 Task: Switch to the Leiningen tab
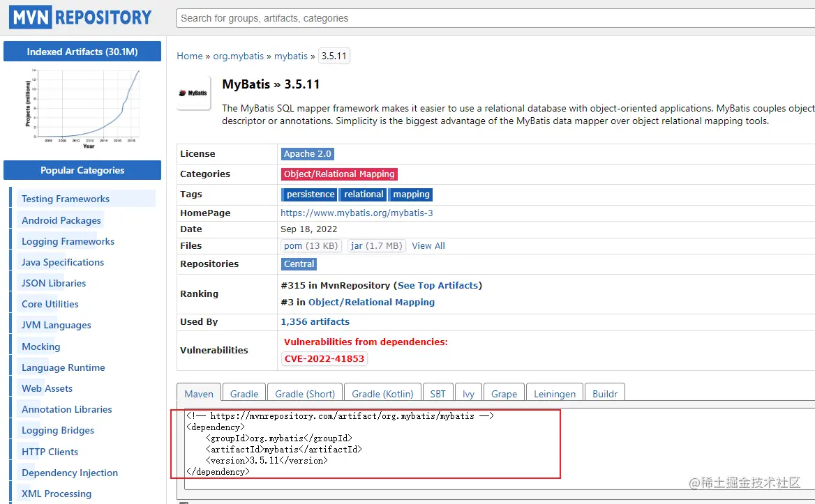tap(555, 393)
